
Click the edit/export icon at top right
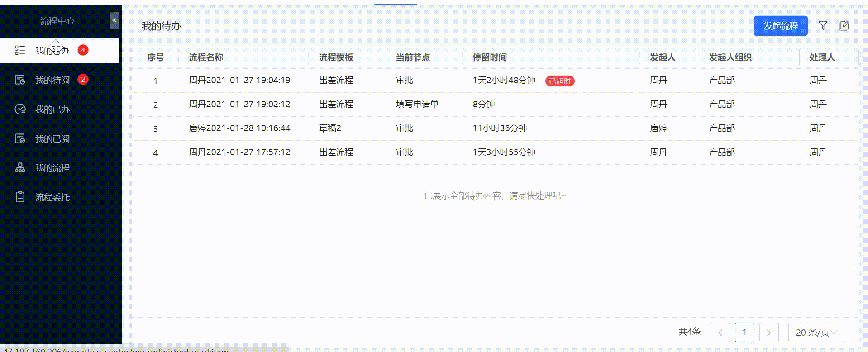(x=844, y=26)
